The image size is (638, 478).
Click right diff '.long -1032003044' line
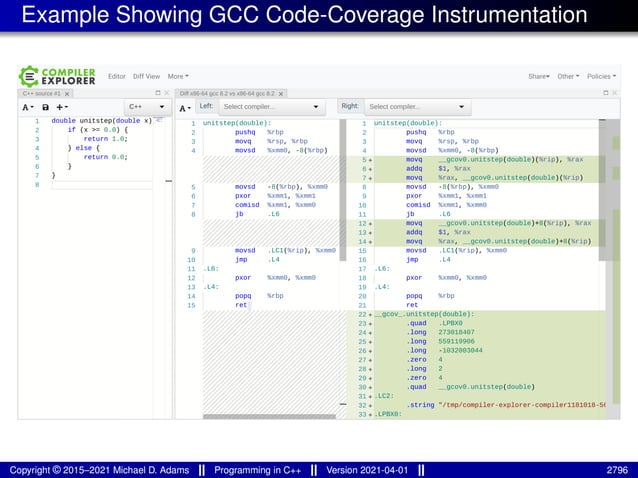click(444, 351)
